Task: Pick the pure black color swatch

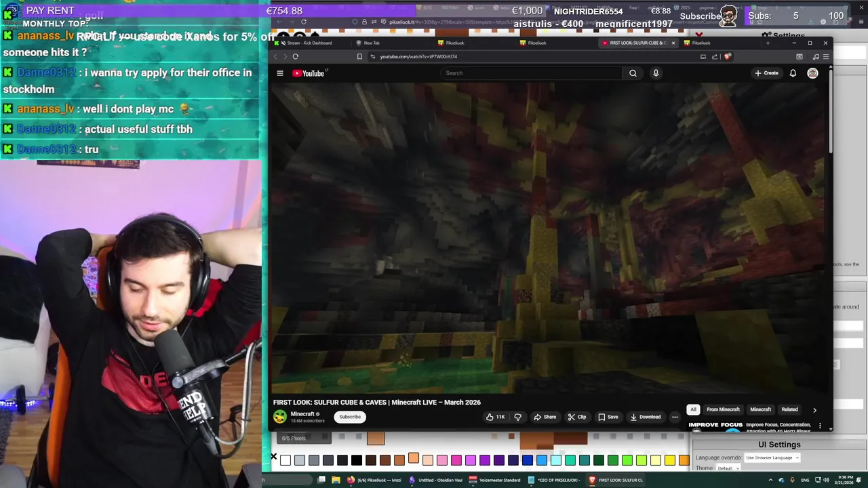Action: tap(357, 461)
